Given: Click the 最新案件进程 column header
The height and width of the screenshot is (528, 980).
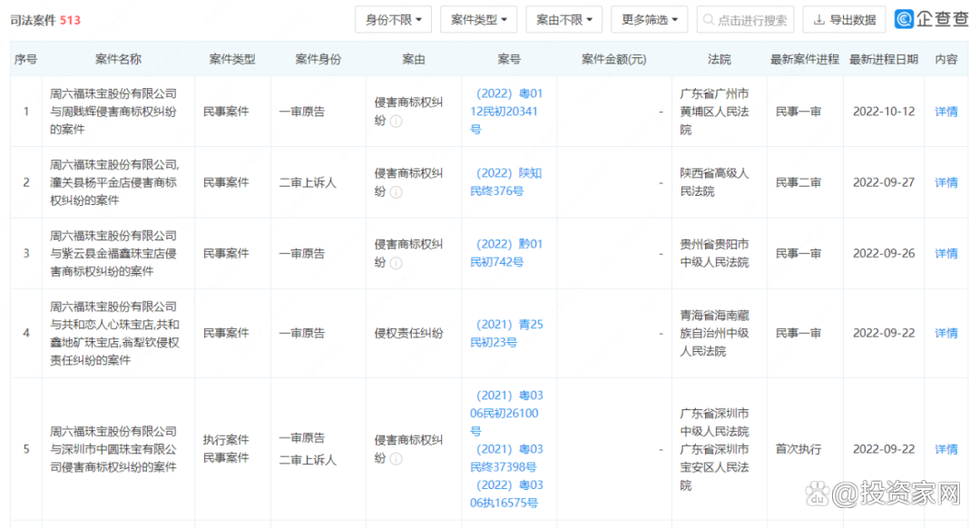Looking at the screenshot, I should pyautogui.click(x=804, y=59).
